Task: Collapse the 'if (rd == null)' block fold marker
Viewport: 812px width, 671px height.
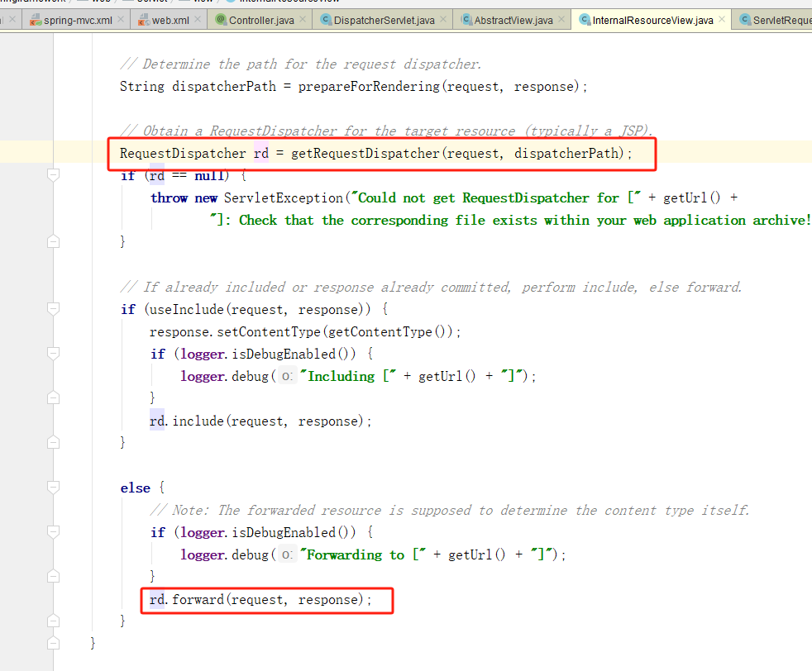Action: pyautogui.click(x=53, y=175)
